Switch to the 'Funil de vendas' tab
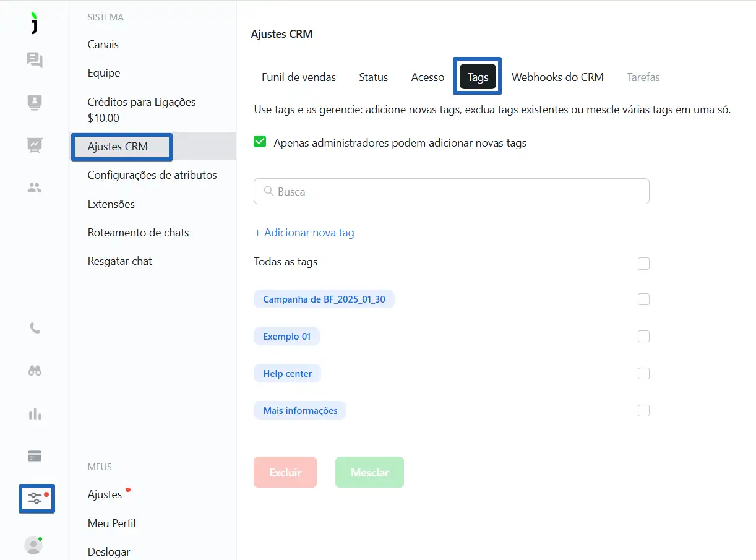This screenshot has width=756, height=560. (299, 77)
